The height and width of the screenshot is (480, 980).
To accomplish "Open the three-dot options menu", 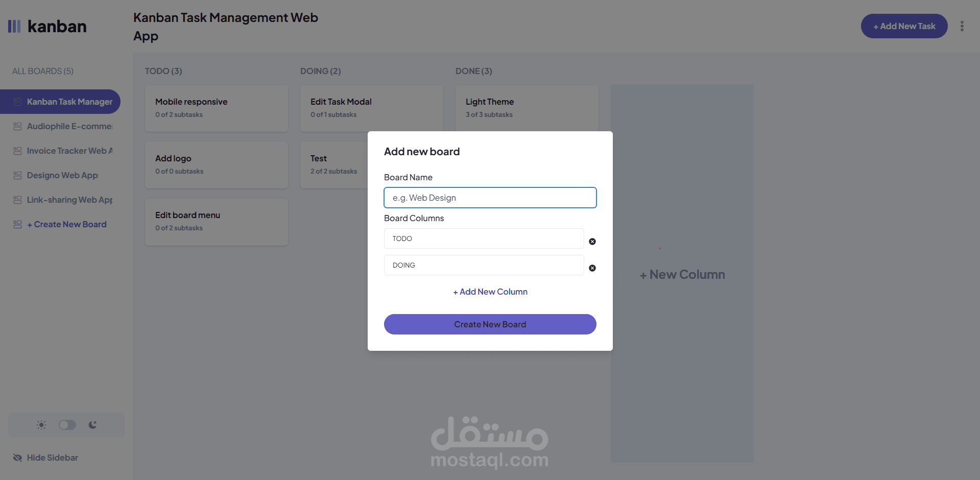I will [962, 26].
